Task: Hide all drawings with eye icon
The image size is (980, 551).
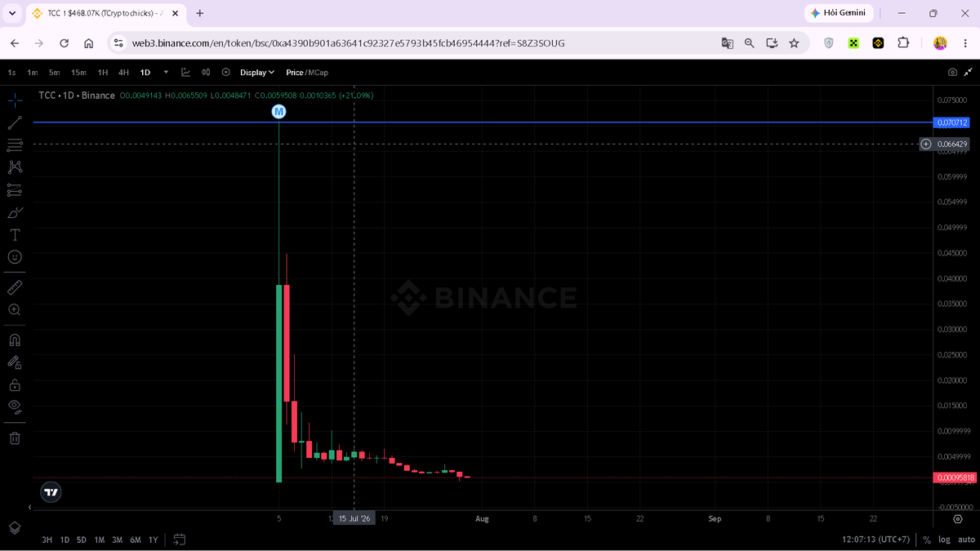Action: tap(15, 407)
